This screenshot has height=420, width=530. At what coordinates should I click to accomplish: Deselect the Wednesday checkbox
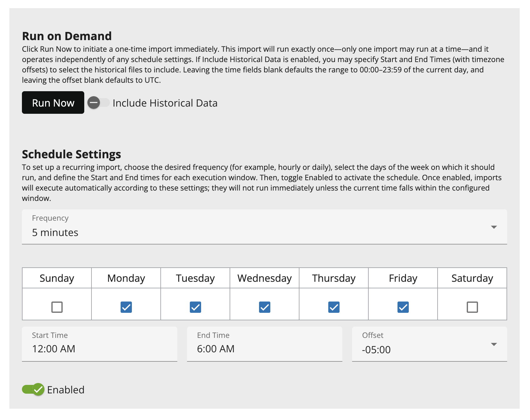pos(265,307)
